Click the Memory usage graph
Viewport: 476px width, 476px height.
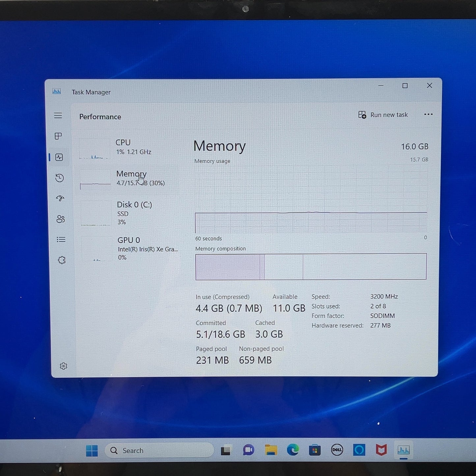point(311,199)
